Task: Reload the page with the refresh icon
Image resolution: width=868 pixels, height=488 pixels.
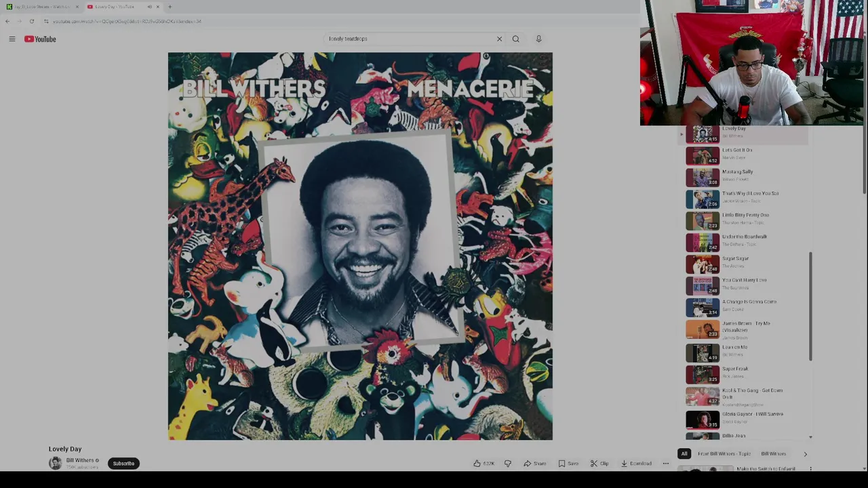Action: coord(31,21)
